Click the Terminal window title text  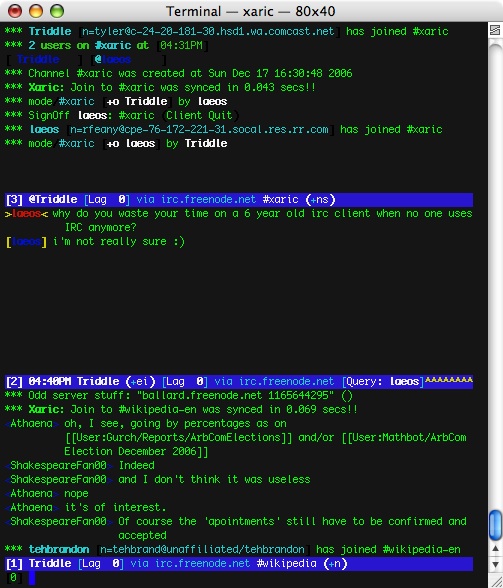[251, 11]
